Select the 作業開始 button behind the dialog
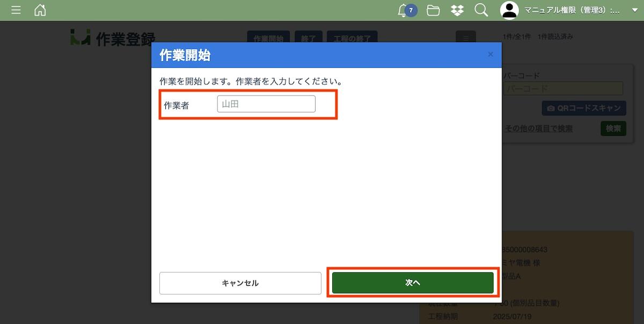 (268, 37)
